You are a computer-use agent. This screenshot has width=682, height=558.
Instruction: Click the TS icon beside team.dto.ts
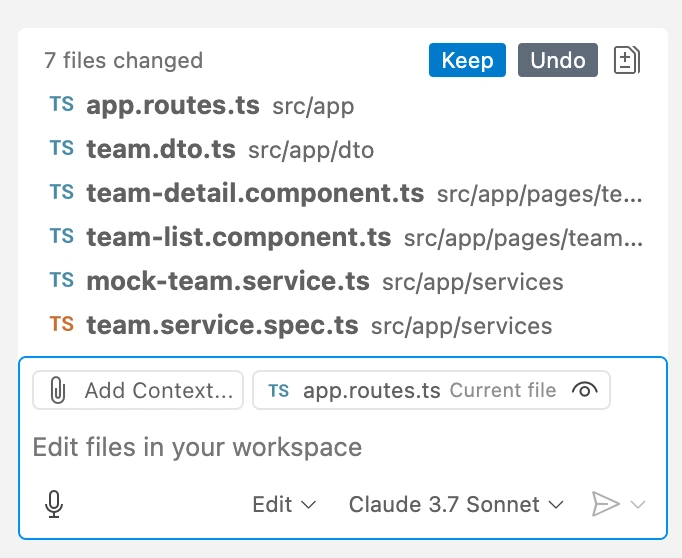click(x=62, y=148)
